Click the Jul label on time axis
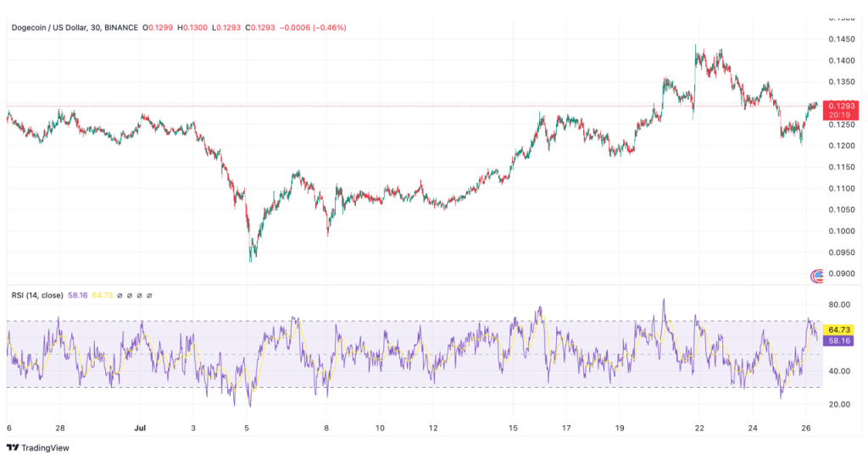 (140, 428)
